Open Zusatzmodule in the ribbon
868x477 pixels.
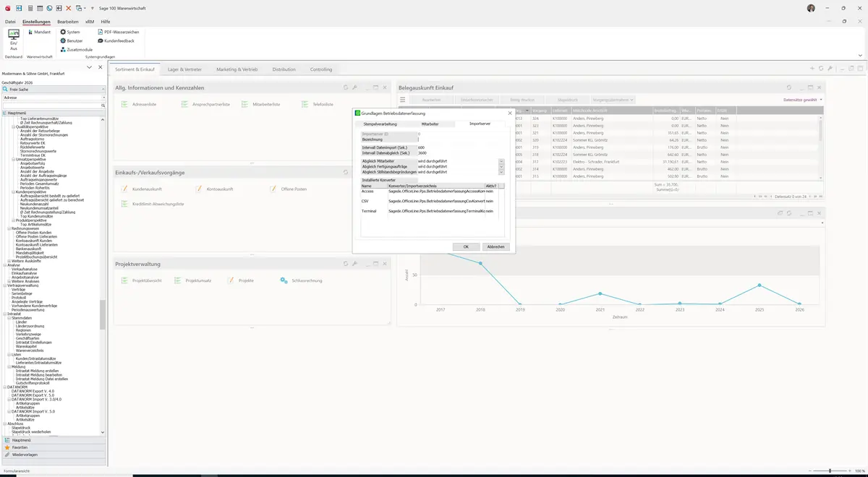tap(76, 49)
